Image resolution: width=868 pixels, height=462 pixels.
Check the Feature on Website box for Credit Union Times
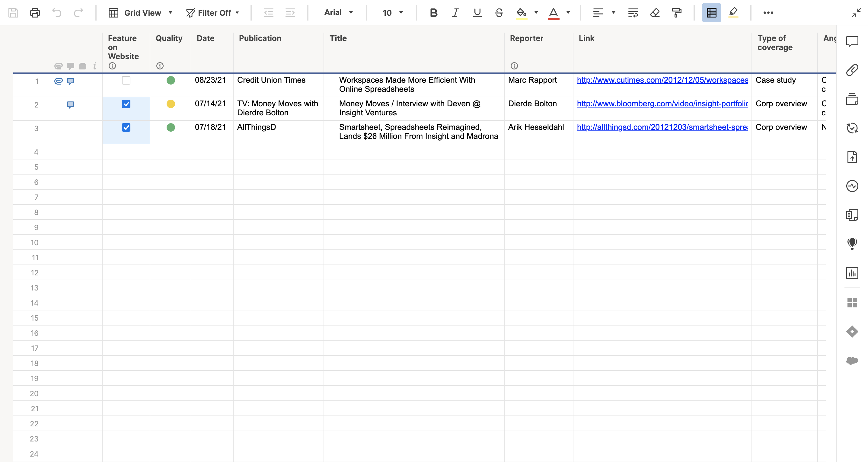tap(126, 80)
